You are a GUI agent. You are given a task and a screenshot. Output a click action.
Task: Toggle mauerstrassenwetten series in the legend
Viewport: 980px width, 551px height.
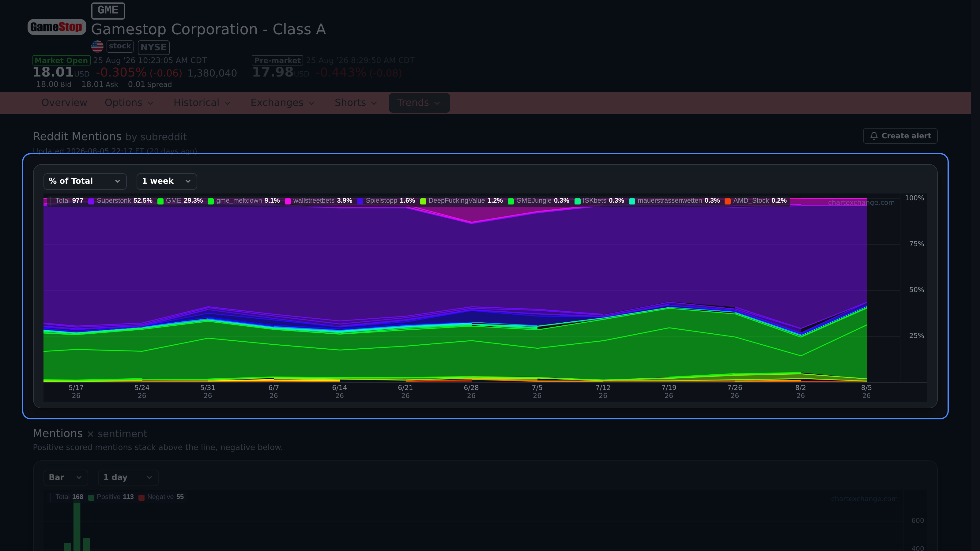click(x=674, y=201)
